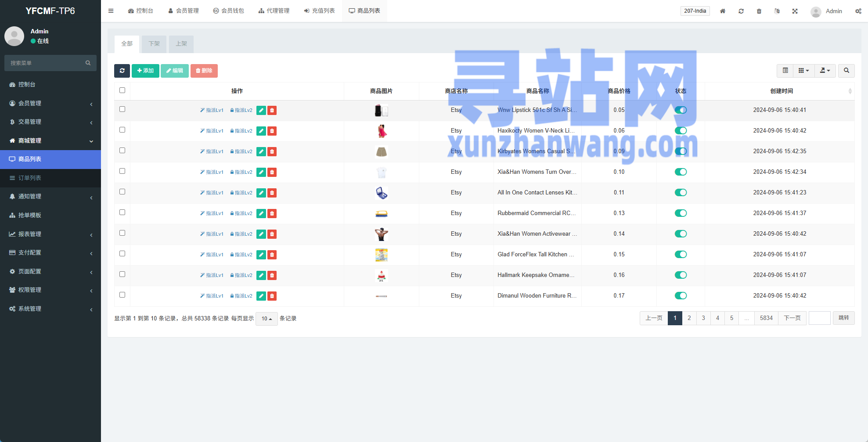Click 指派Lv1 link for Xia&Han Activewear row
868x442 pixels.
[x=212, y=234]
